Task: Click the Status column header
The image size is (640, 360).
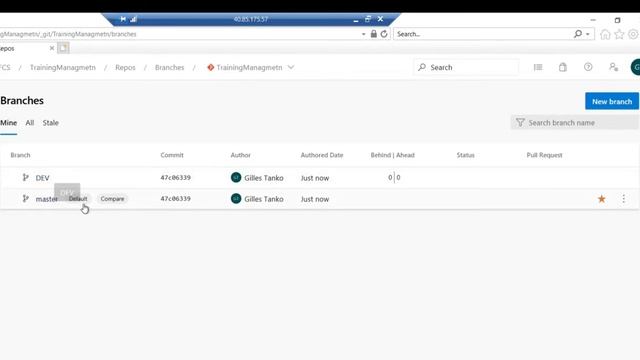Action: [465, 155]
